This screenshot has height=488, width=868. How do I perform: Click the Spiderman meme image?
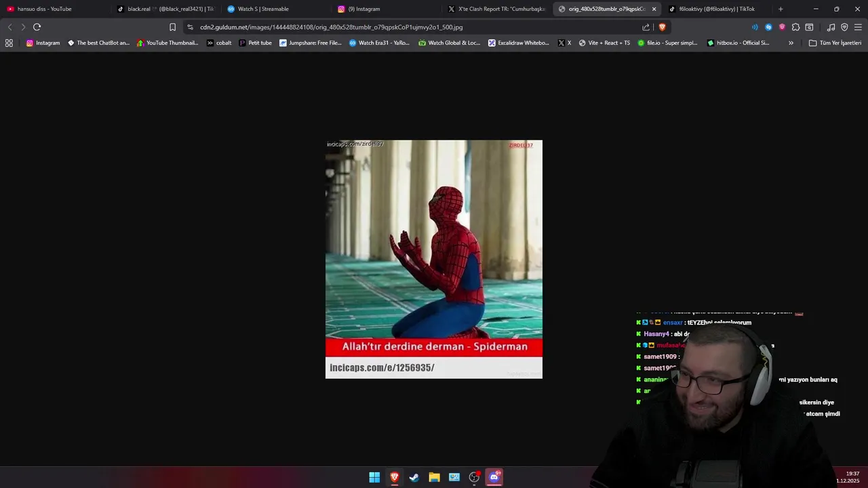coord(434,259)
